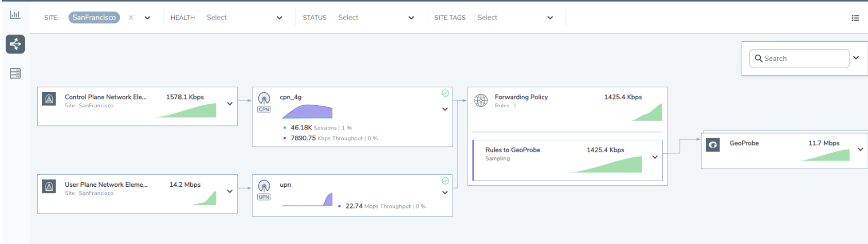Click the list view icon at top right
The width and height of the screenshot is (868, 244).
pos(855,18)
